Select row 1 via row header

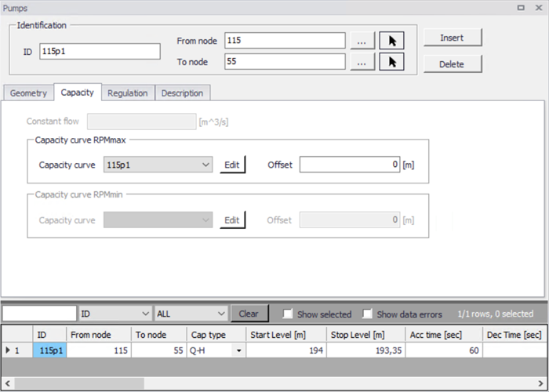click(17, 350)
